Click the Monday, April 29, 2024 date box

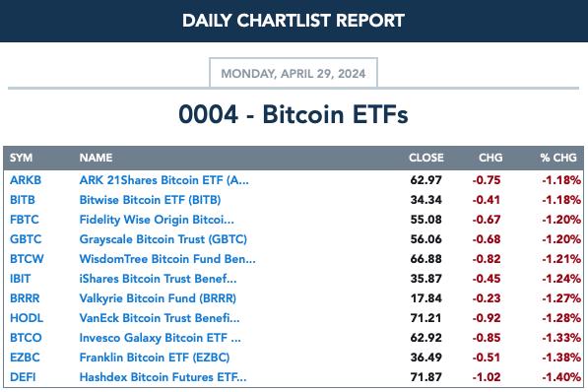point(294,73)
